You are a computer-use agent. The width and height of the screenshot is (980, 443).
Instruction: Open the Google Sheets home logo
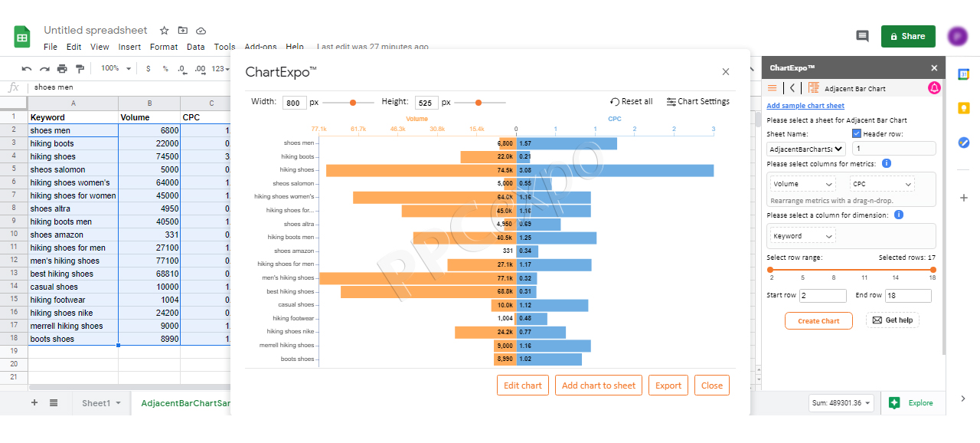point(22,36)
